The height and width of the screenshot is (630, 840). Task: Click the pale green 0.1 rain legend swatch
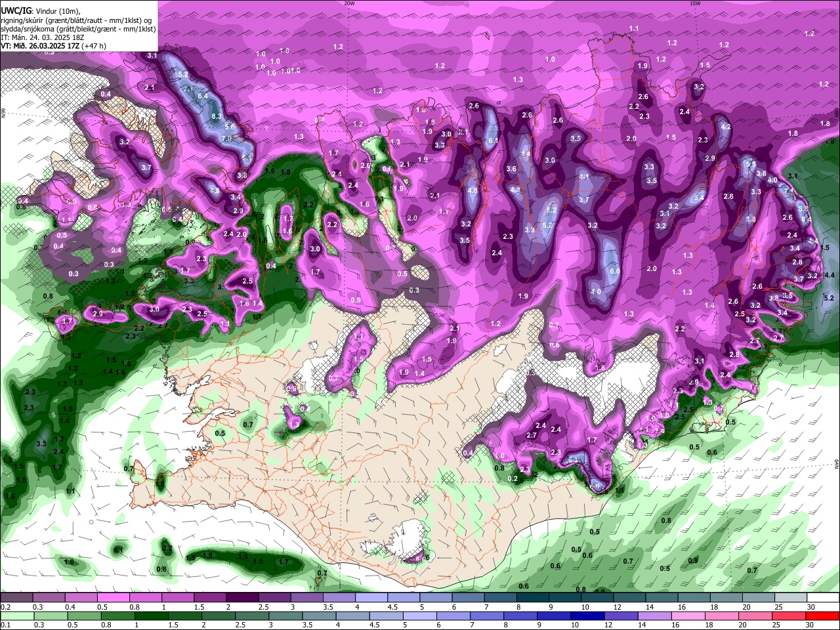[x=17, y=616]
